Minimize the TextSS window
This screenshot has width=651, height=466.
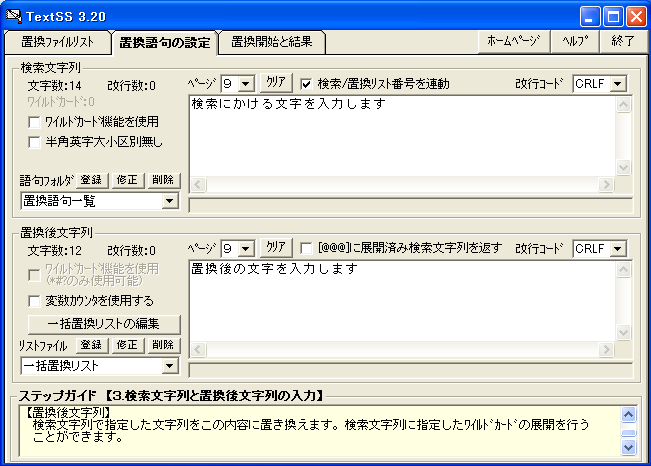(x=590, y=17)
